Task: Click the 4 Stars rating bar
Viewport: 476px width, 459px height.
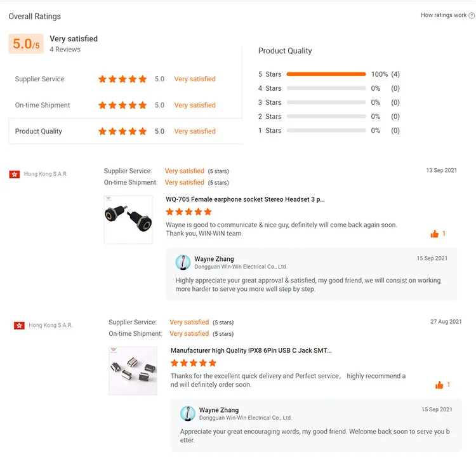Action: point(326,88)
